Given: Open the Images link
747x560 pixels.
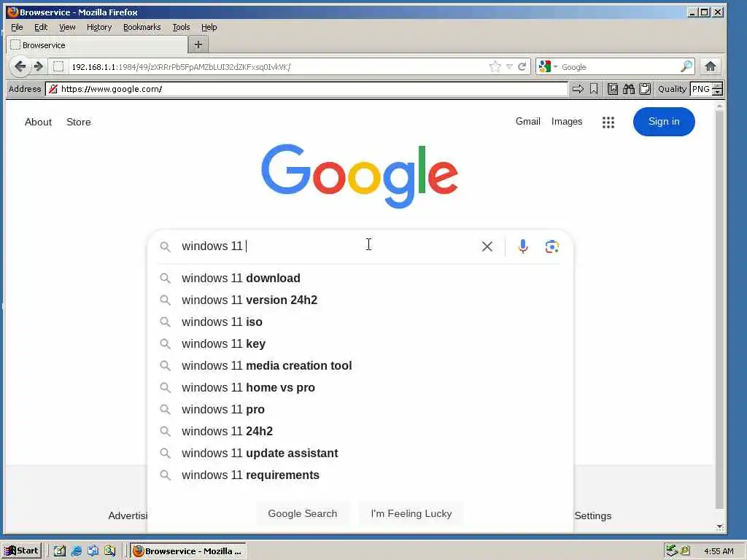Looking at the screenshot, I should click(566, 122).
